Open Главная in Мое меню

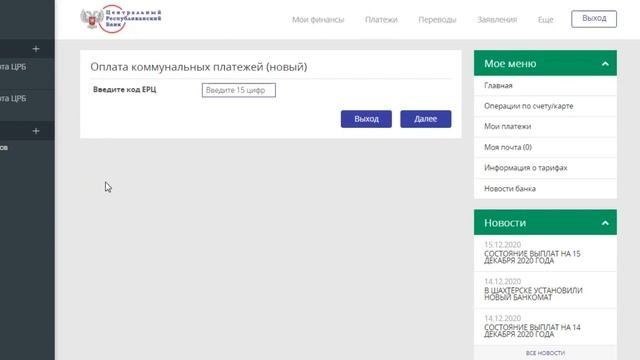(x=545, y=85)
